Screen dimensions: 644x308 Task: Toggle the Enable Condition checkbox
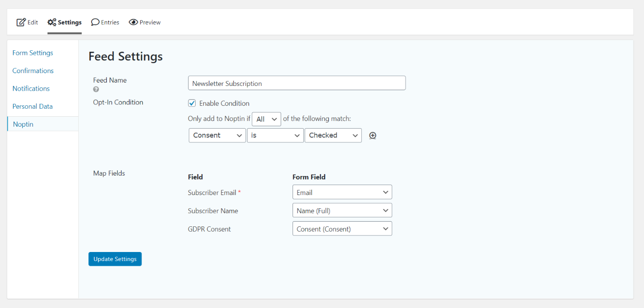click(x=192, y=103)
